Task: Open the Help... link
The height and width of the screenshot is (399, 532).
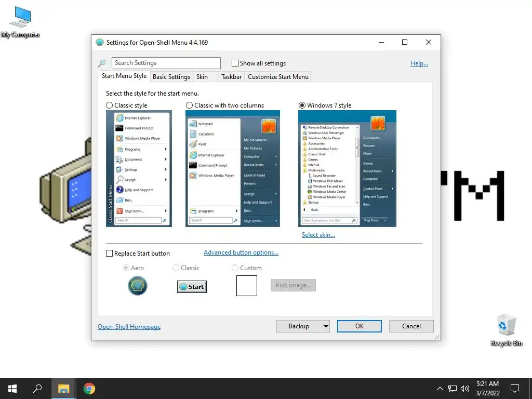Action: (x=419, y=63)
